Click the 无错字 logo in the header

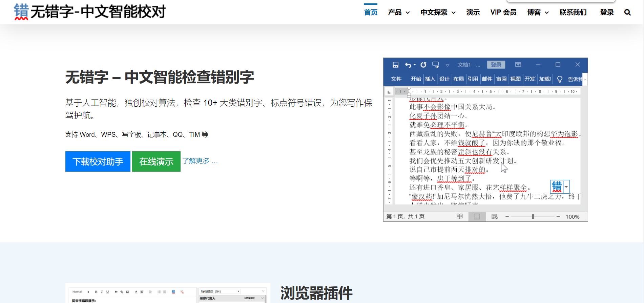tap(90, 12)
